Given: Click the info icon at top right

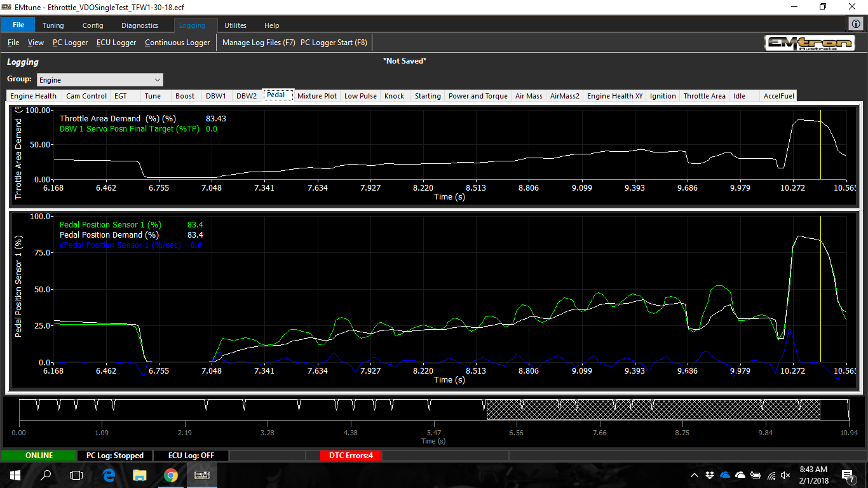Looking at the screenshot, I should point(856,24).
